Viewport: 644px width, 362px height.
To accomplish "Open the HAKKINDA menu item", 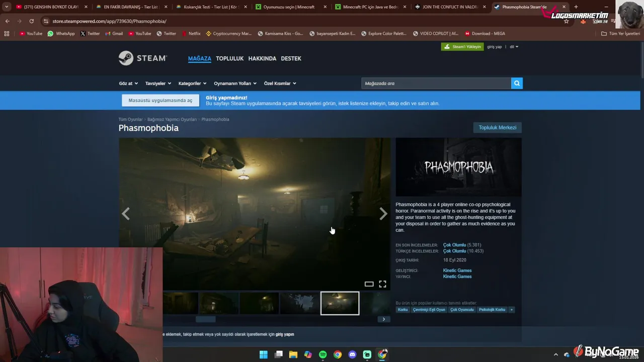I will point(262,58).
